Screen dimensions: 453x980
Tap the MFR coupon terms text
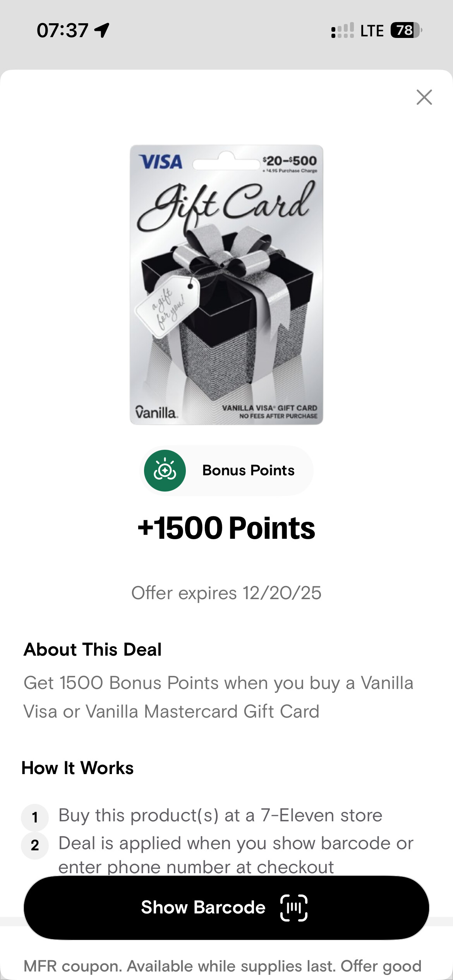tap(223, 966)
